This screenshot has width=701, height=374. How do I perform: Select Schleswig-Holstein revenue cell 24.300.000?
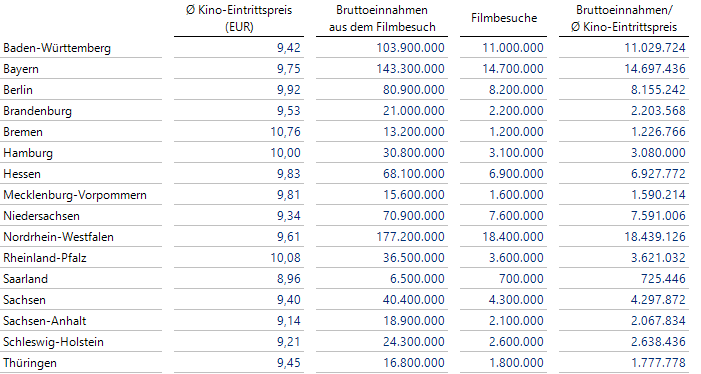click(414, 342)
